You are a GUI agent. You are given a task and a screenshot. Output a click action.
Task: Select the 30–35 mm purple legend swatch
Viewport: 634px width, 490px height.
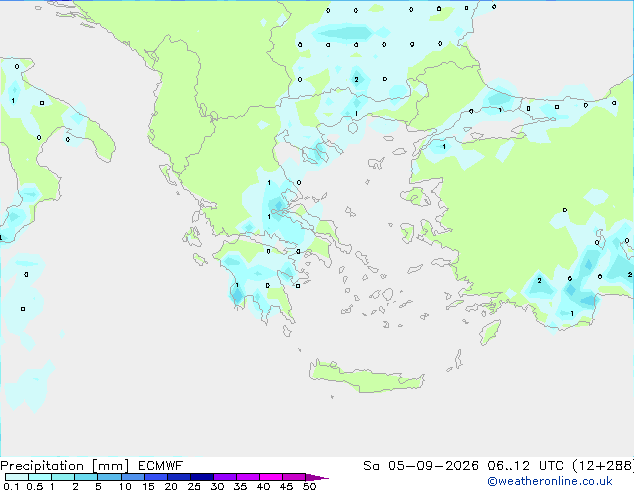[224, 477]
